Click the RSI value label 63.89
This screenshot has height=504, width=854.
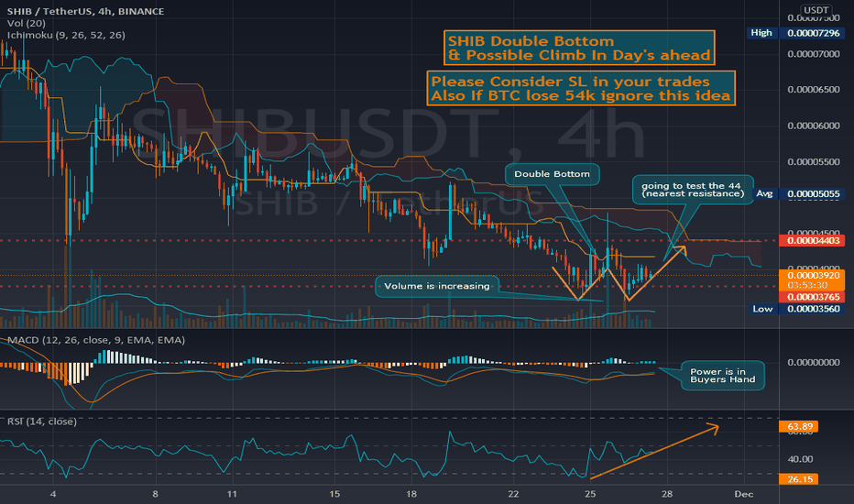click(798, 427)
